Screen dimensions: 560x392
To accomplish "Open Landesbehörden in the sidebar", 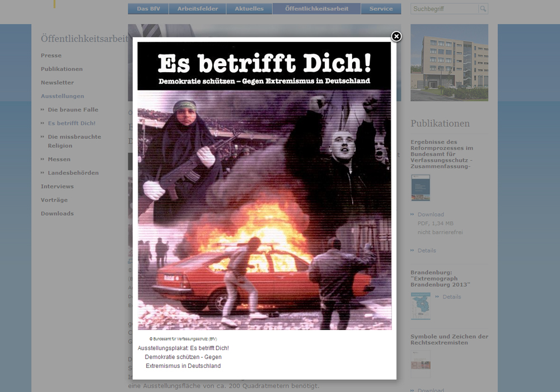I will click(73, 173).
